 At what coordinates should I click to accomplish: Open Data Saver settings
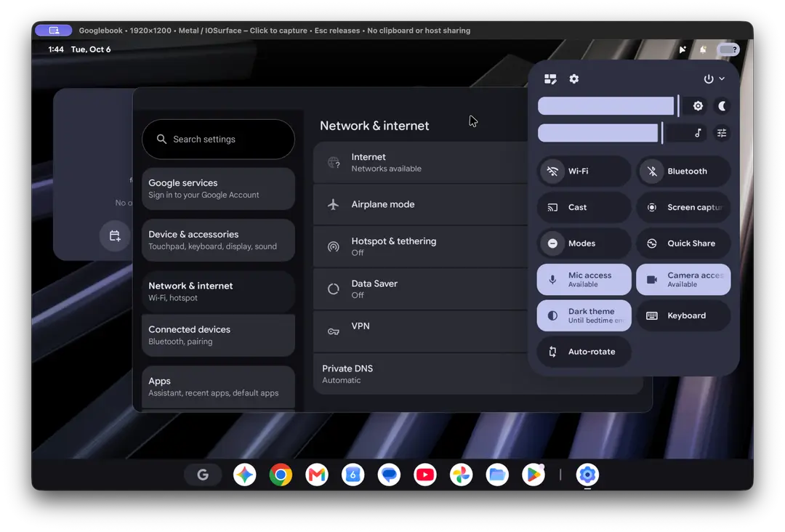pyautogui.click(x=421, y=289)
